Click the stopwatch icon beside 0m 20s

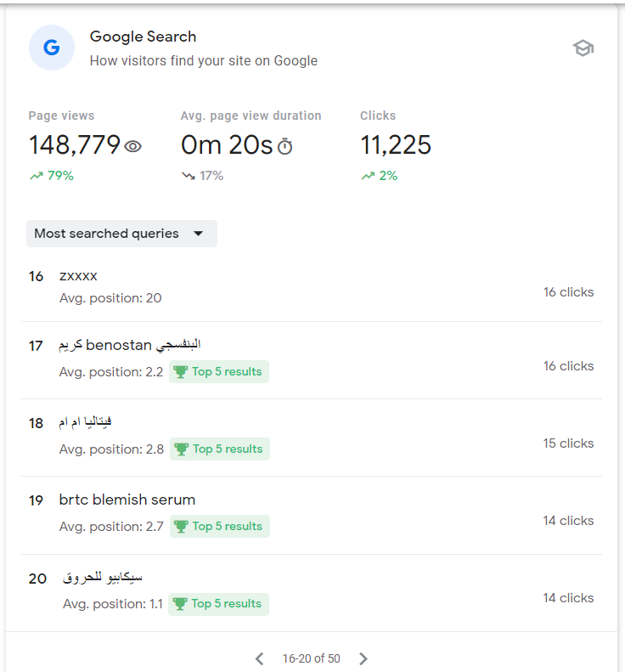click(285, 147)
